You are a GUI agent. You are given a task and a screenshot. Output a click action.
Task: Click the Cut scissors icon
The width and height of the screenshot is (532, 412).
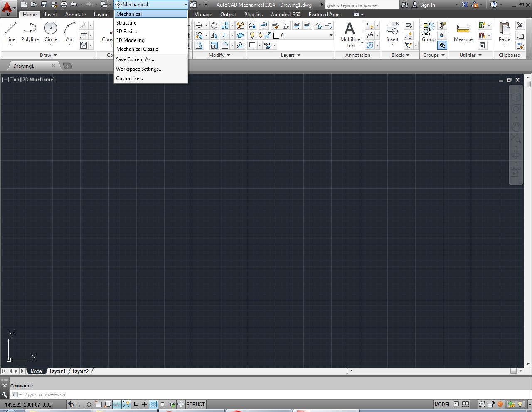(520, 25)
